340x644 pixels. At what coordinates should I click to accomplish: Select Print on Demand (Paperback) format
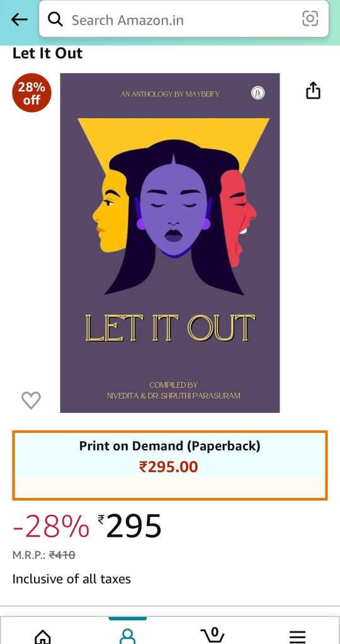[x=170, y=465]
